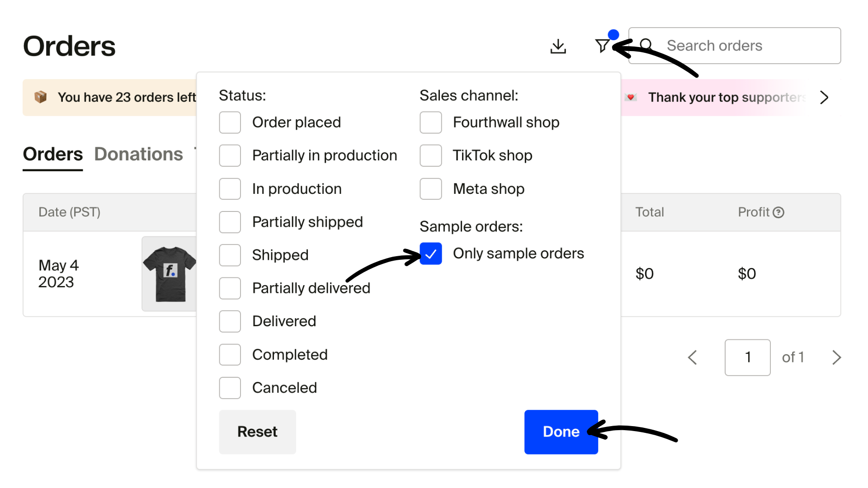Click the package icon in orders-left banner
Image resolution: width=868 pixels, height=488 pixels.
41,97
